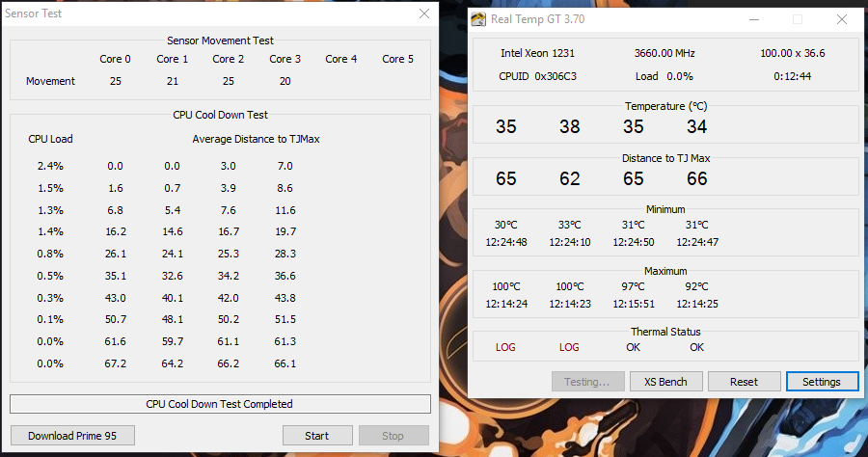This screenshot has height=457, width=868.
Task: Click the disabled maximize button in Real Temp
Action: [x=798, y=19]
